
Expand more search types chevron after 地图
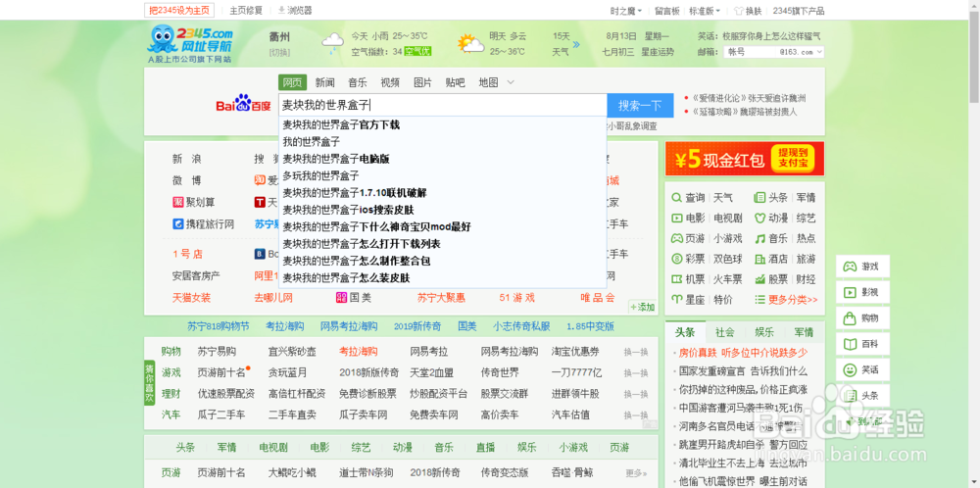coord(511,82)
